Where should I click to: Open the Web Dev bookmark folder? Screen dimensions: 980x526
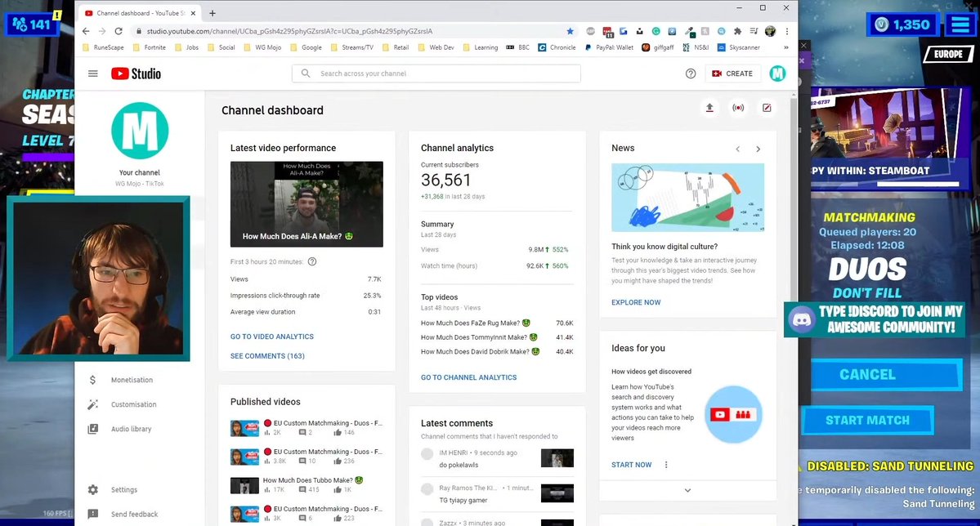436,47
